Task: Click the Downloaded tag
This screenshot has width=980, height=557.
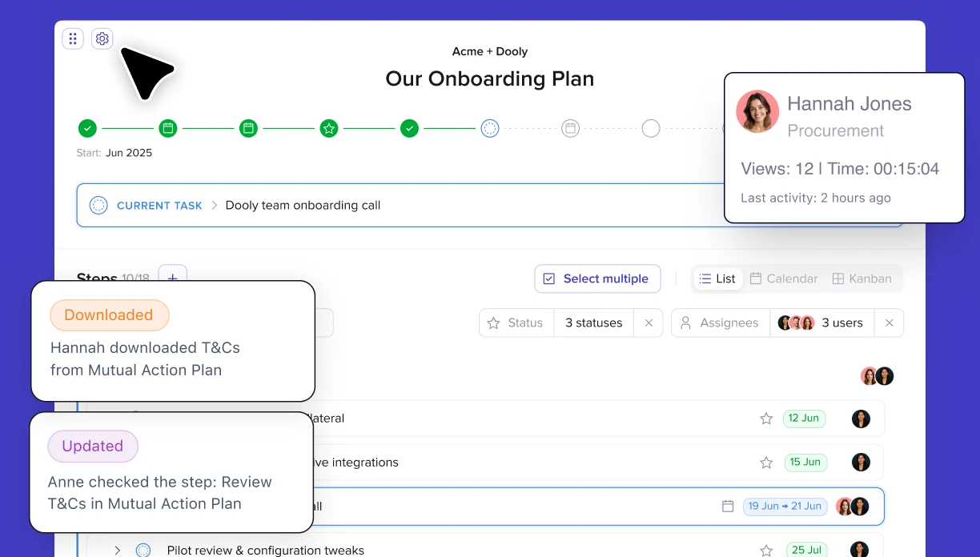Action: click(109, 315)
